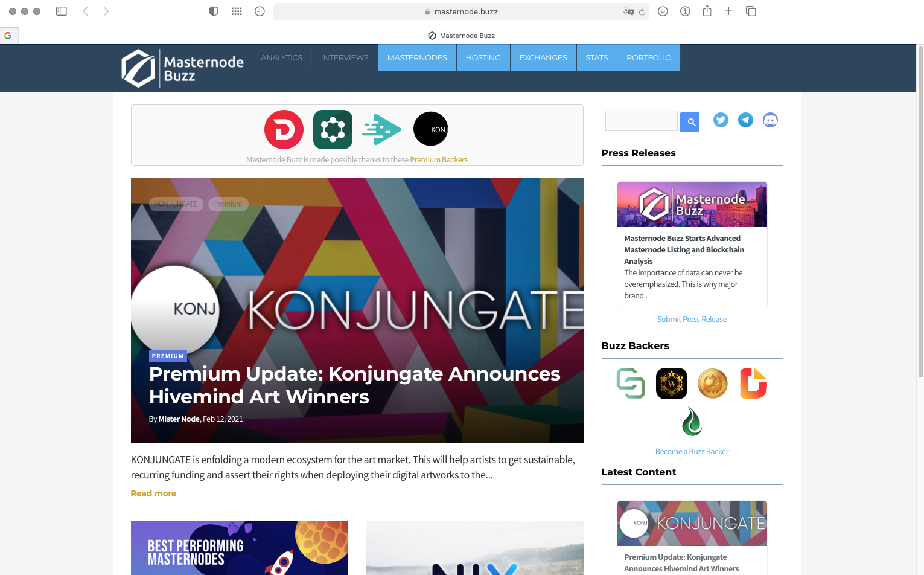Screen dimensions: 924x575
Task: Follow the Premium Backers link
Action: (439, 160)
